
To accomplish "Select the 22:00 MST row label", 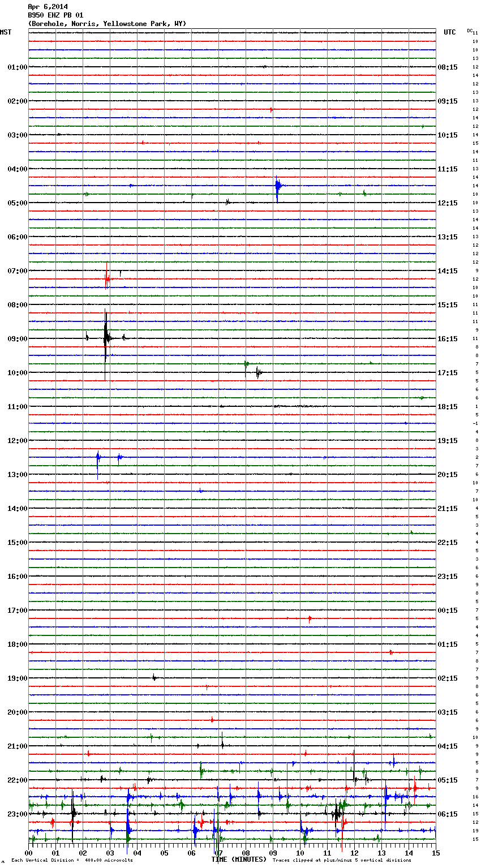I will [17, 780].
